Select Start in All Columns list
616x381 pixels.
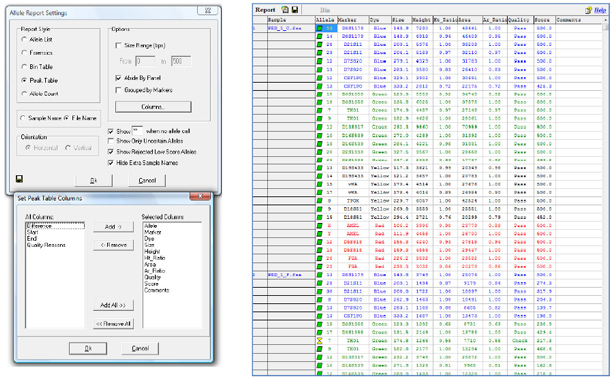point(32,232)
